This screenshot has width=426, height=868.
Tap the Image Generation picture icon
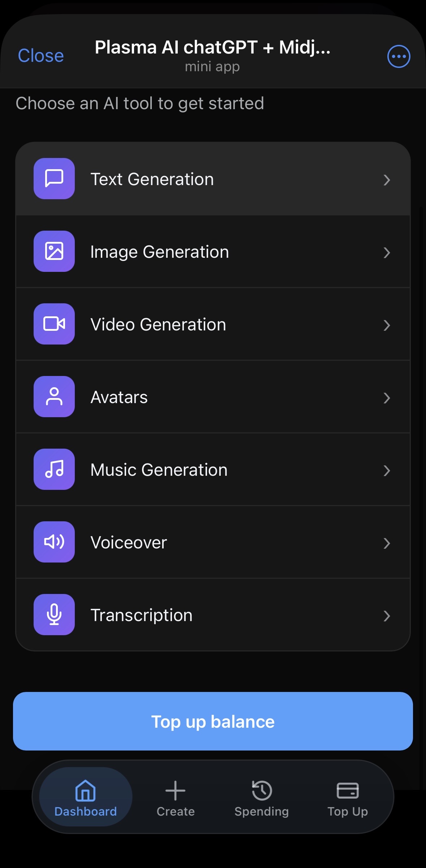click(54, 251)
